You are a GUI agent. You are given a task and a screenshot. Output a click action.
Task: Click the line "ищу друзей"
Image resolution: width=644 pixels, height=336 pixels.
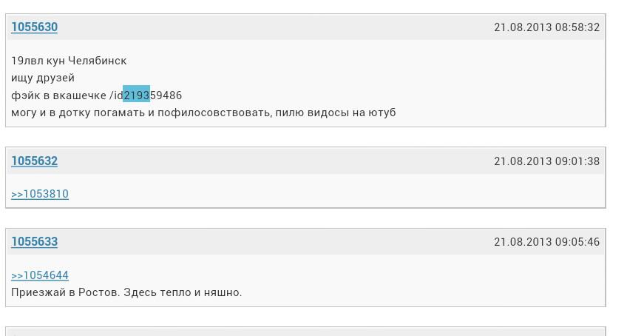tap(43, 78)
